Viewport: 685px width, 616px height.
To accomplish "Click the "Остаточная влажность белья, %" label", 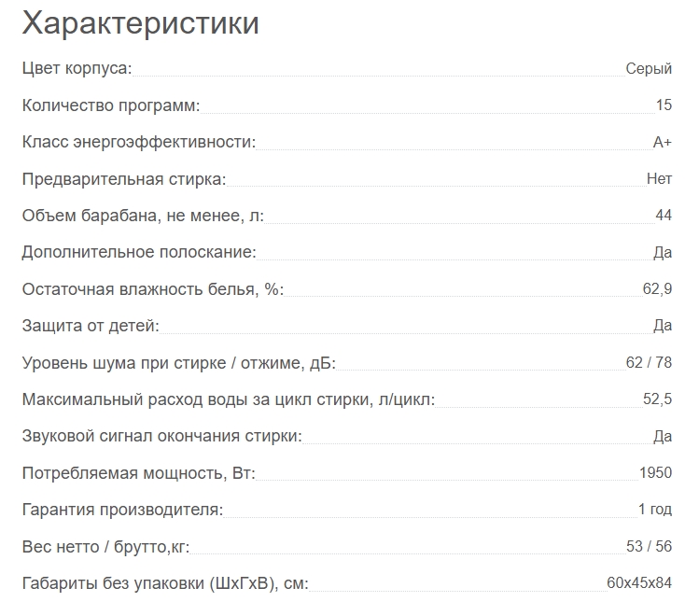I will [x=152, y=289].
